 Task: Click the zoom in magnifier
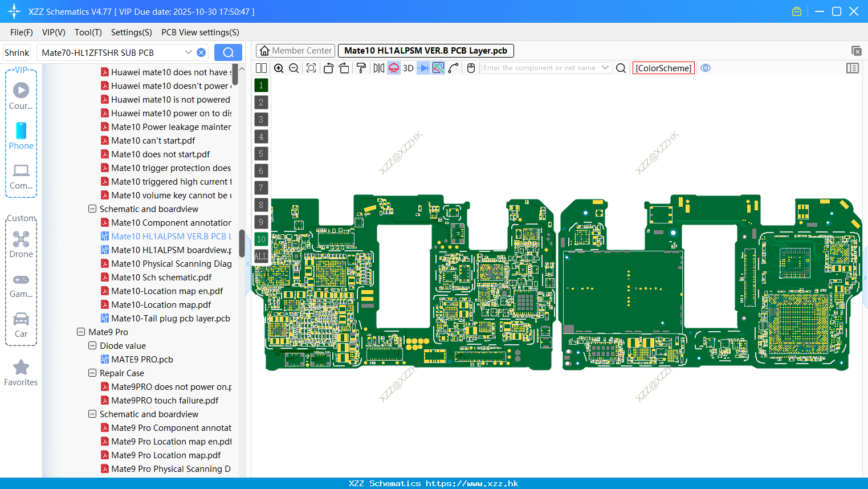279,68
